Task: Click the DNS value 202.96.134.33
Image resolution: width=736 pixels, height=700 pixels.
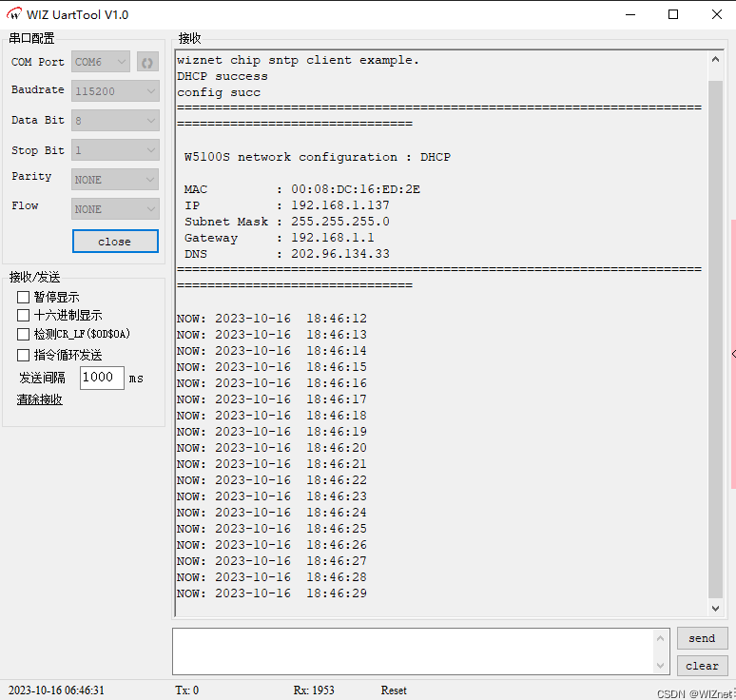Action: pyautogui.click(x=340, y=254)
